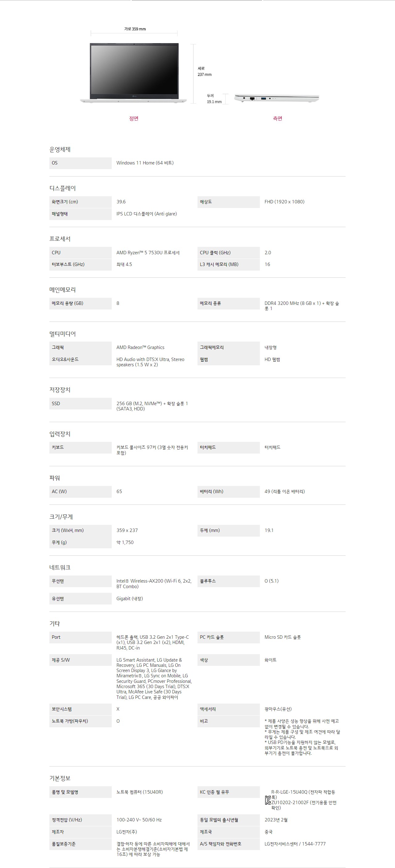The width and height of the screenshot is (395, 868).
Task: Click the 배터리 (Wh) label cell
Action: click(228, 491)
